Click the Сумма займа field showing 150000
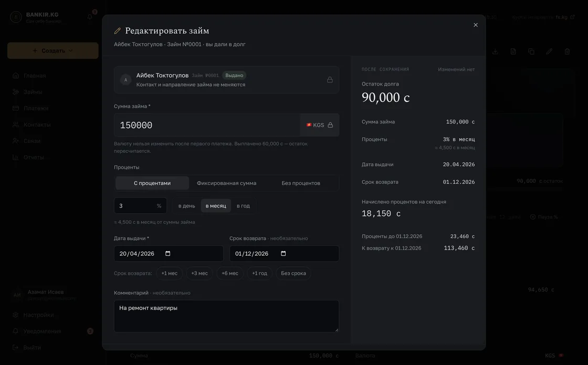Screen dimensions: 588x365 pyautogui.click(x=207, y=125)
